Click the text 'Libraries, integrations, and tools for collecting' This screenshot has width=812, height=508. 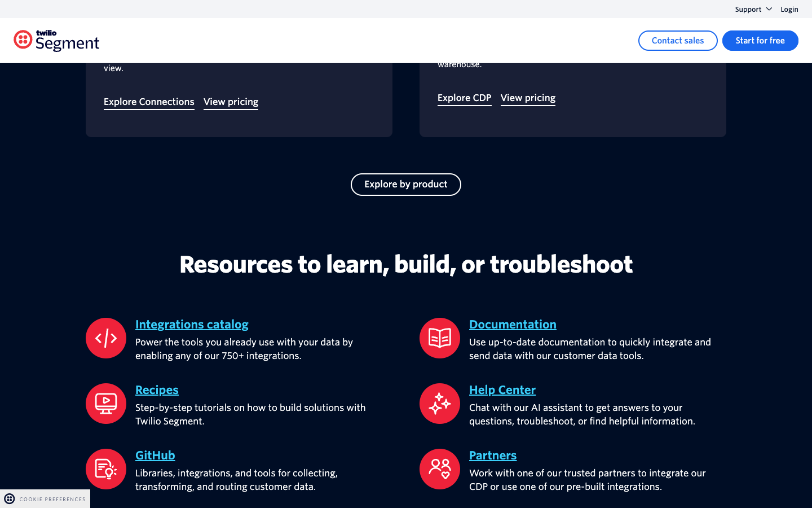point(236,473)
